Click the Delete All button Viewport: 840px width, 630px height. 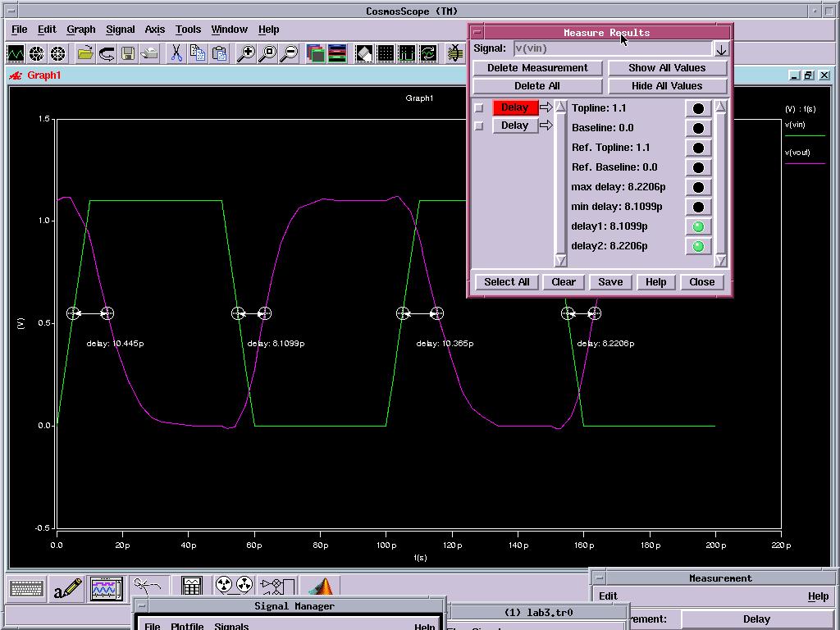pos(537,86)
